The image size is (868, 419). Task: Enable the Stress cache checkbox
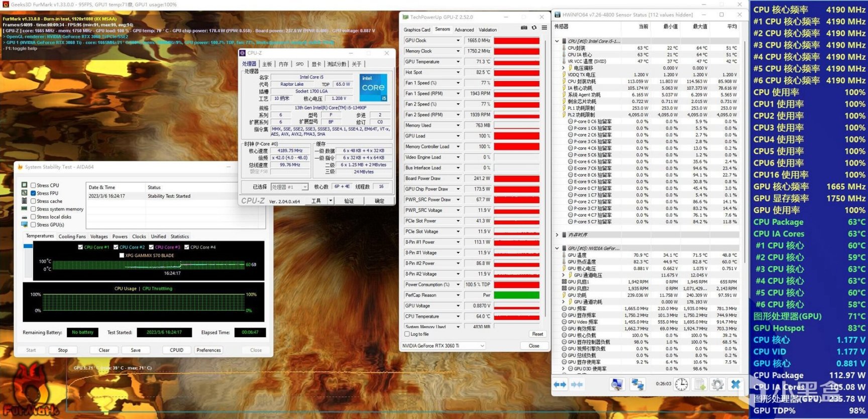33,201
